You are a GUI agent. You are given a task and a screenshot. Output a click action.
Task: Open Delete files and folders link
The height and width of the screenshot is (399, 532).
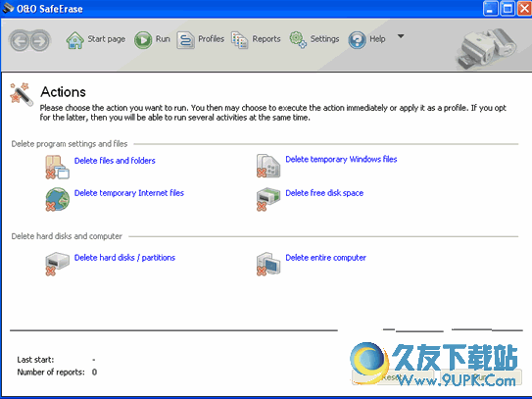coord(115,160)
